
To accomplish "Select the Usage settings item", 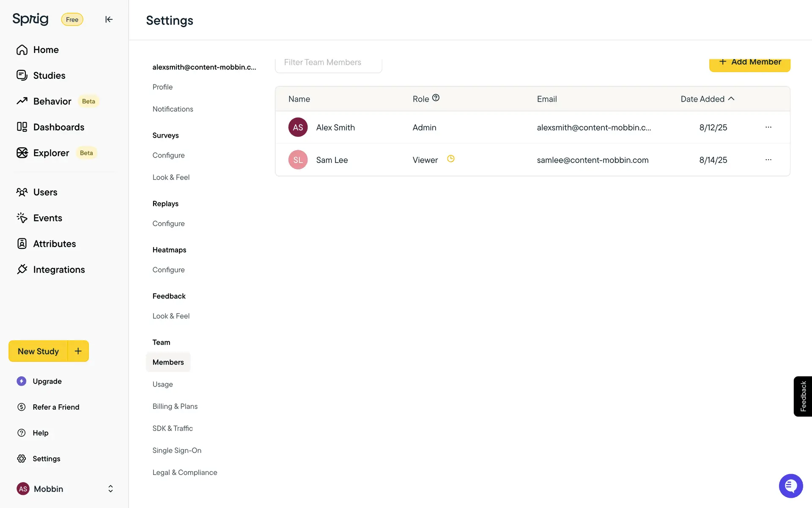I will coord(162,384).
